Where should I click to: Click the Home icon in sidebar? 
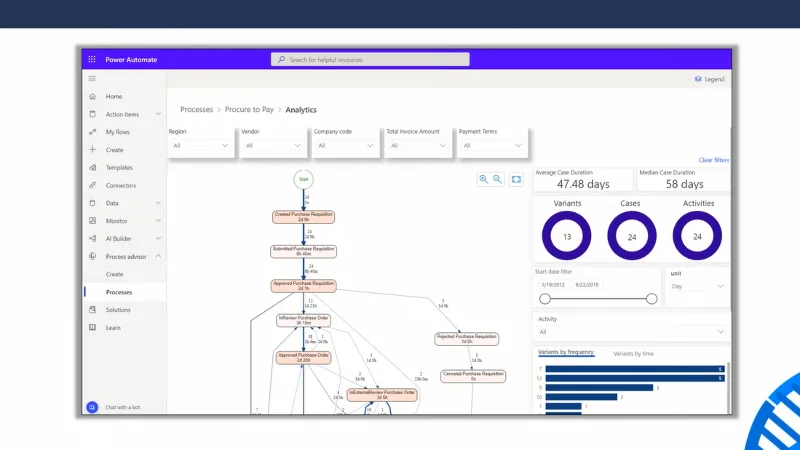coord(92,96)
